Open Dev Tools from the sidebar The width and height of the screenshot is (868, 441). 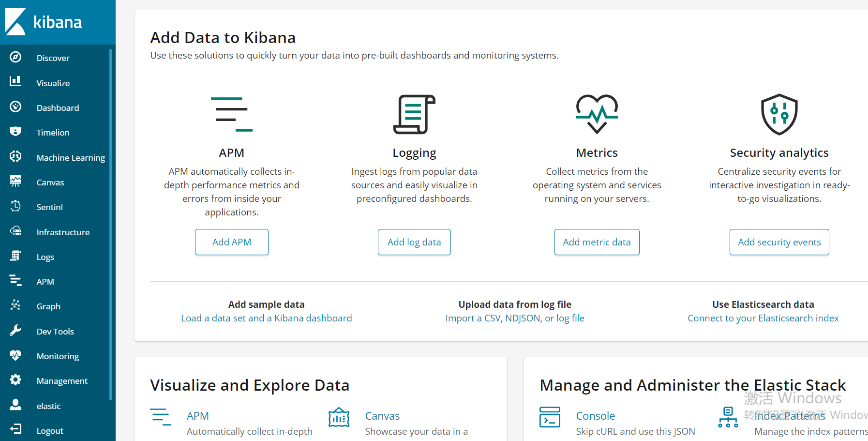pos(56,332)
